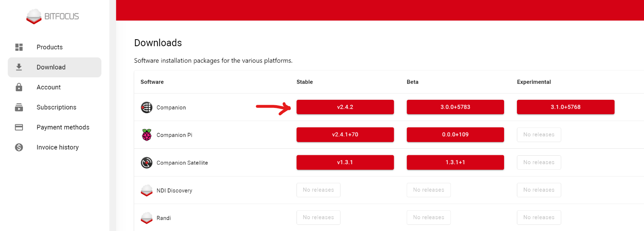Click the Bitfocus logo

[52, 16]
